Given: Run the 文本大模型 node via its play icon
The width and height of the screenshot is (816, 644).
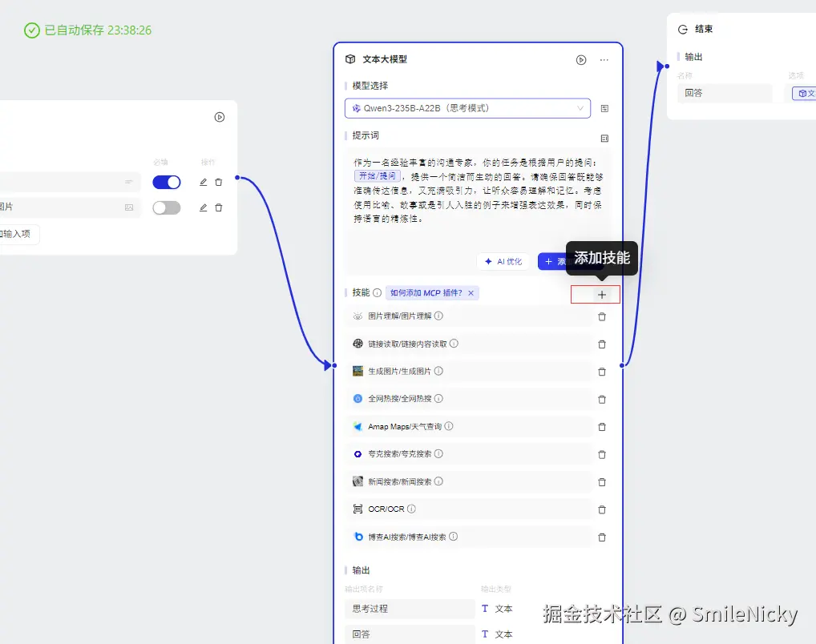Looking at the screenshot, I should point(581,59).
